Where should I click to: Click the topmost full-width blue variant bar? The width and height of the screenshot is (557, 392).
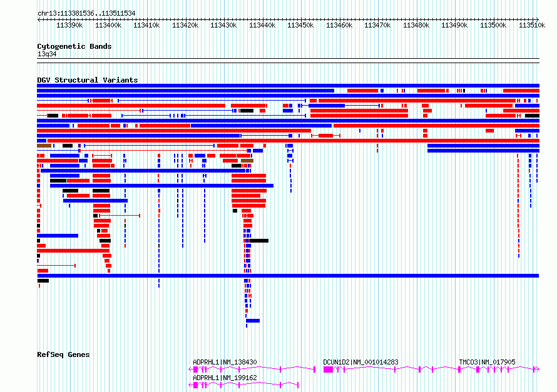(x=288, y=86)
